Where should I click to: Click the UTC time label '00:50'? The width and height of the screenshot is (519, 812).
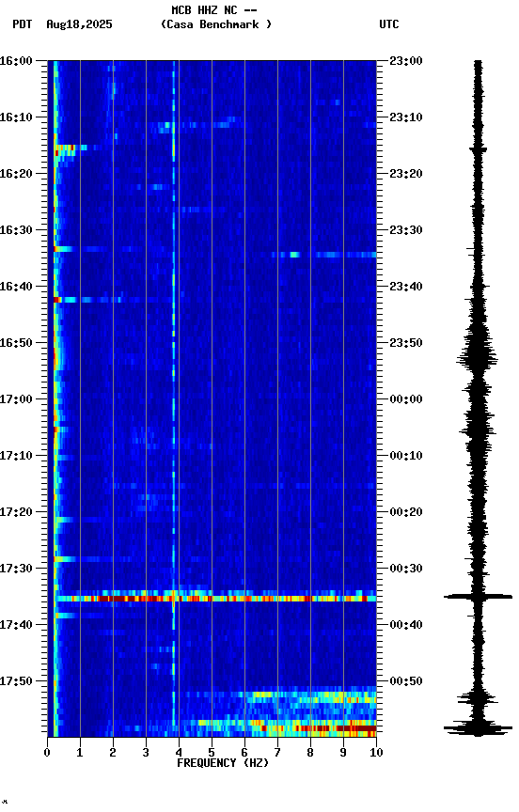pos(406,681)
